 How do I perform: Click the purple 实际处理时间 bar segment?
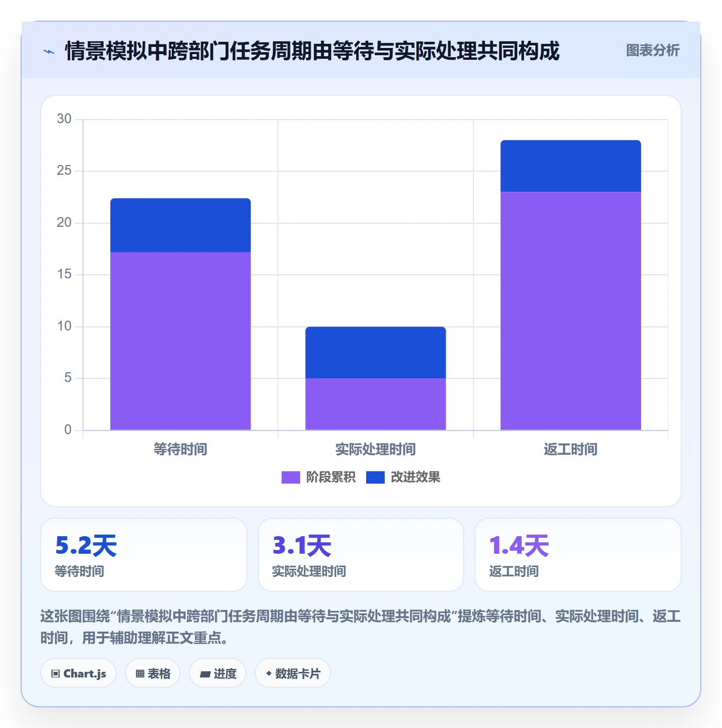pos(375,404)
